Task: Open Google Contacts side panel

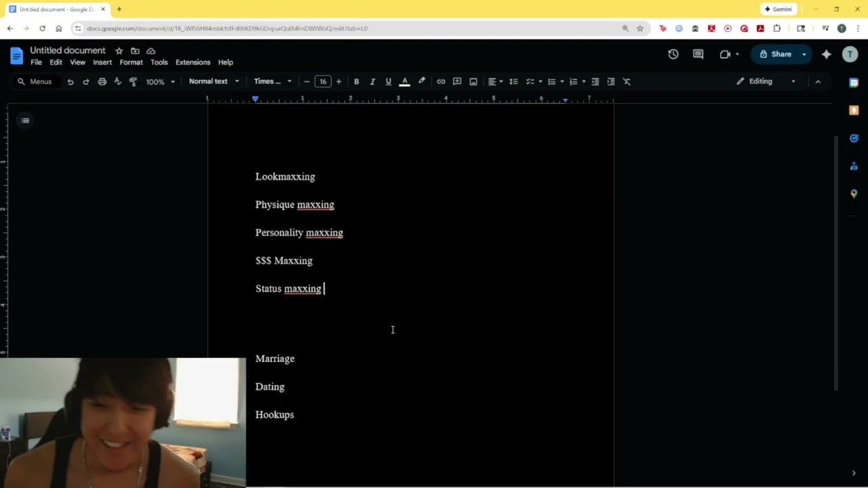Action: tap(854, 166)
